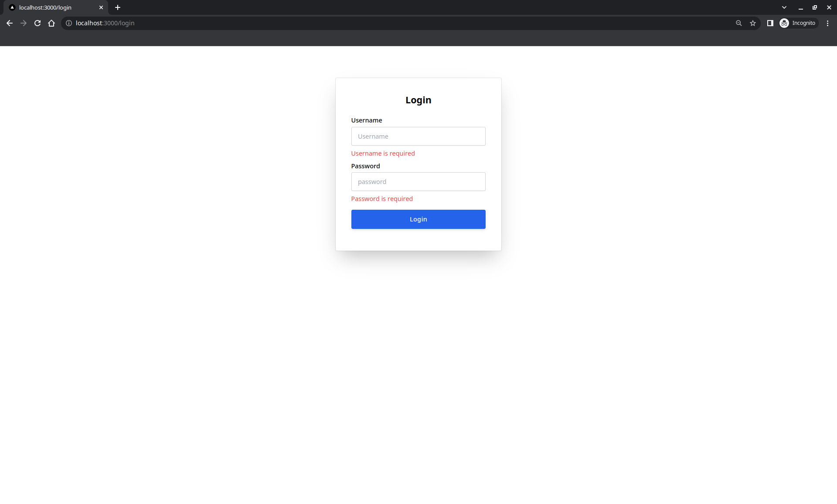Focus the password input field
This screenshot has width=837, height=504.
418,182
